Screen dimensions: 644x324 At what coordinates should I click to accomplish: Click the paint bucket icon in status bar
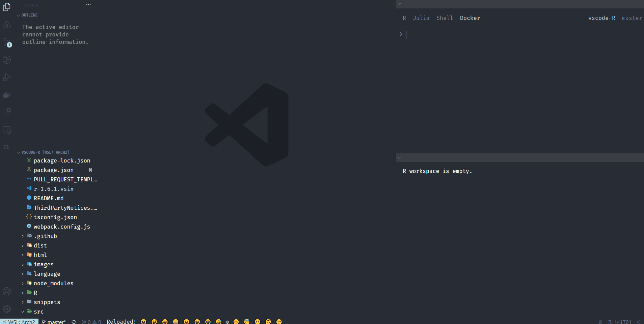pos(600,322)
